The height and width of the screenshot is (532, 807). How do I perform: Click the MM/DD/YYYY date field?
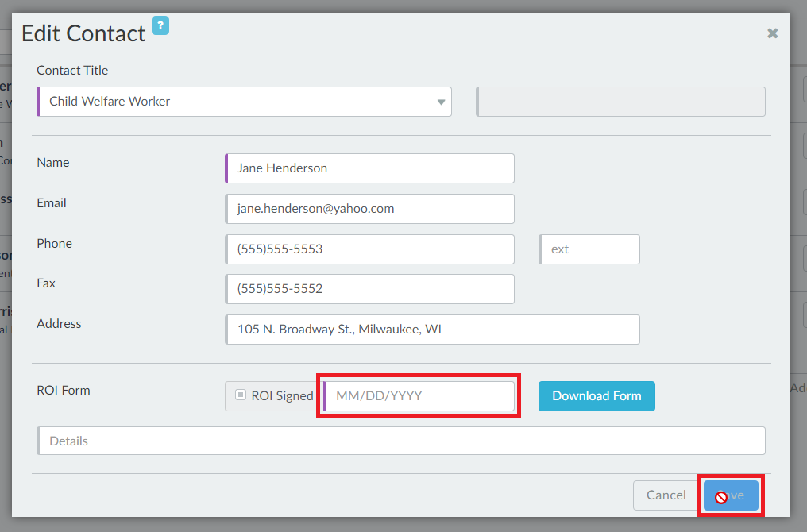tap(419, 396)
